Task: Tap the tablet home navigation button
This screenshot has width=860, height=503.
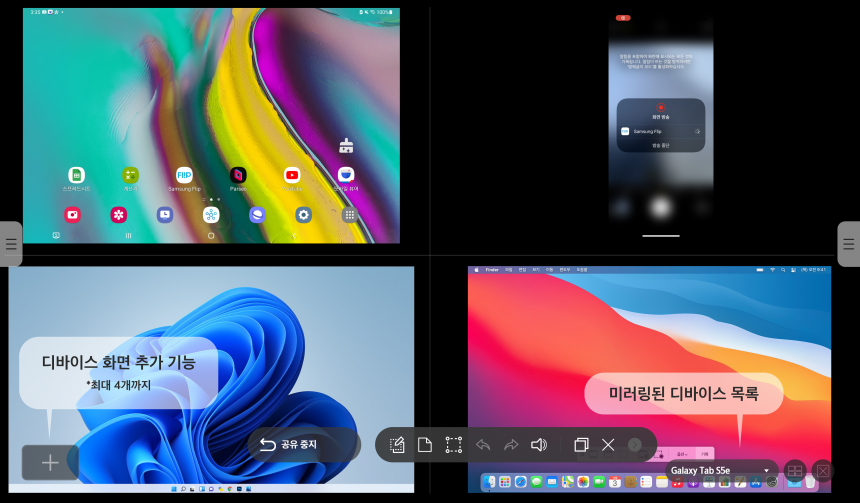Action: pos(211,235)
